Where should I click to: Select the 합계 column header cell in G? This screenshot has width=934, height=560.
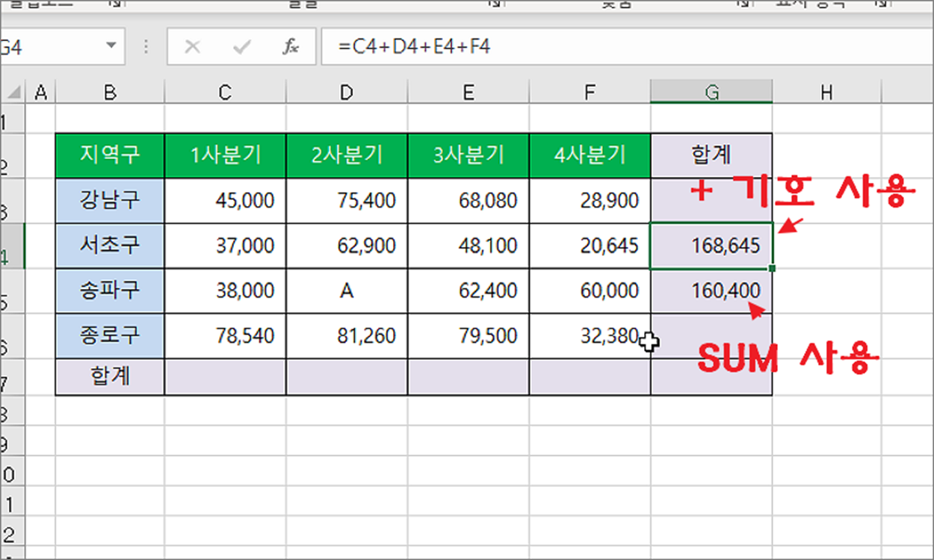711,155
